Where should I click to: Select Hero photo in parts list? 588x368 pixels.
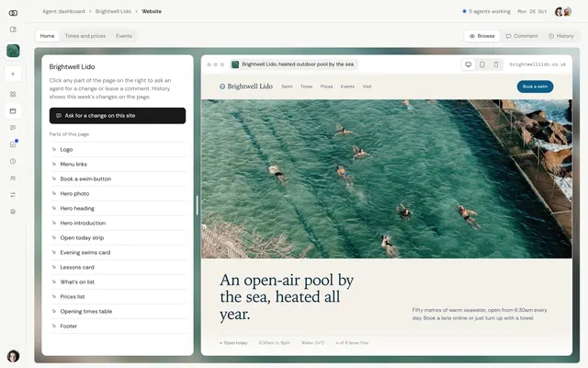[x=119, y=194]
